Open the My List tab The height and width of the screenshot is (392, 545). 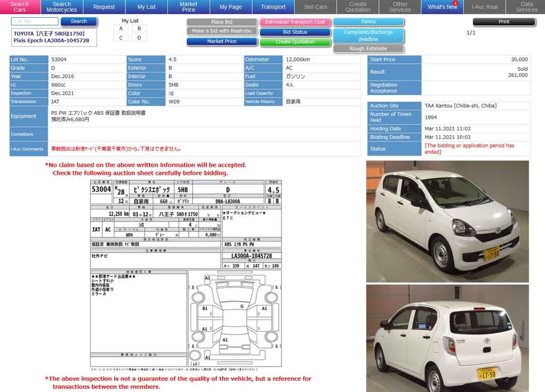(x=146, y=6)
